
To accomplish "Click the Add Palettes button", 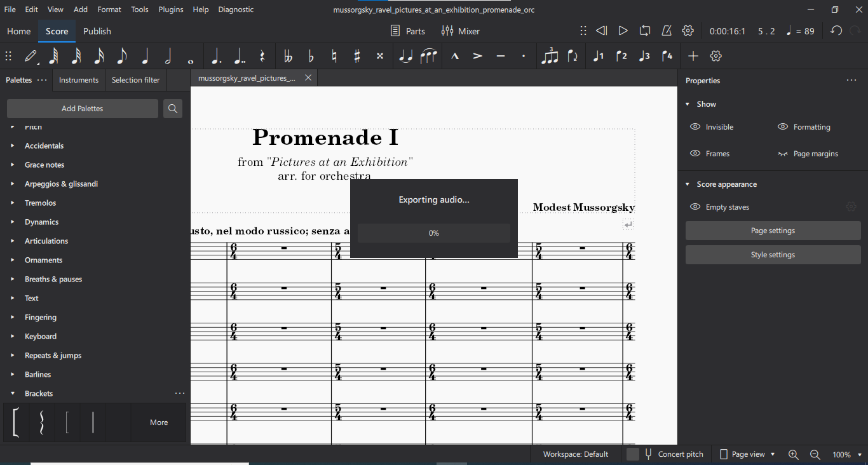I will (82, 108).
